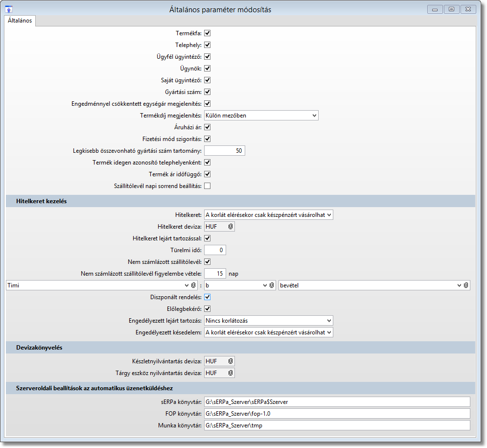Expand the bevétel combo box
This screenshot has width=487, height=448.
point(459,285)
